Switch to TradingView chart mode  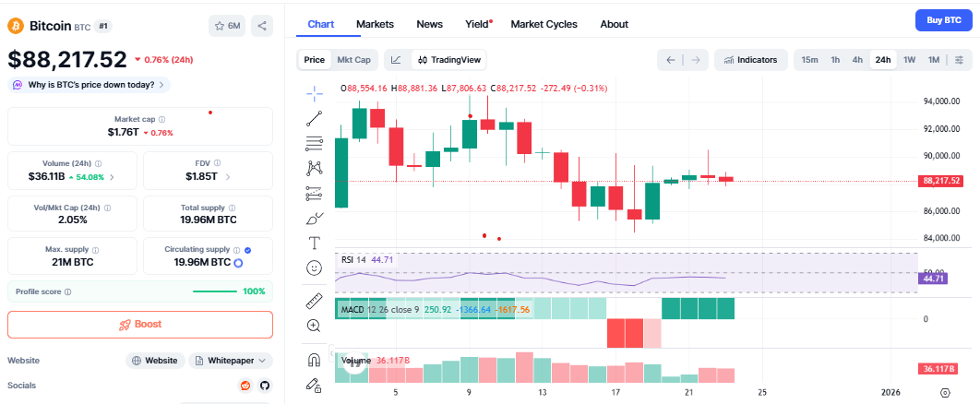pyautogui.click(x=449, y=60)
